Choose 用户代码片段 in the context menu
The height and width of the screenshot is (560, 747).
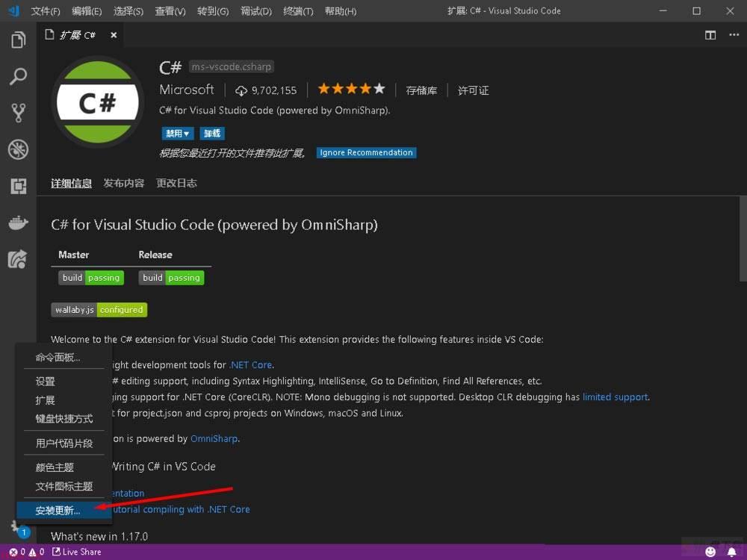64,444
